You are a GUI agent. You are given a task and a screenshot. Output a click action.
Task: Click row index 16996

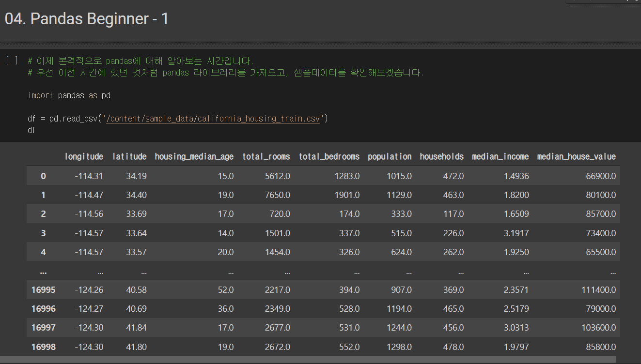pos(43,309)
